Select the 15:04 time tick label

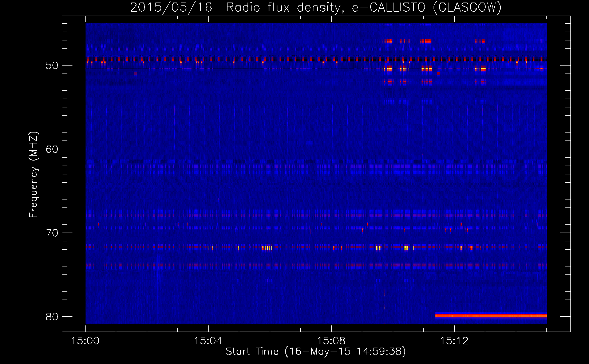208,341
